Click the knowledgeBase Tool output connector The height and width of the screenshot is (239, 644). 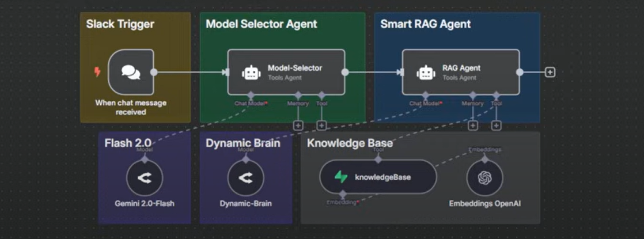click(378, 160)
